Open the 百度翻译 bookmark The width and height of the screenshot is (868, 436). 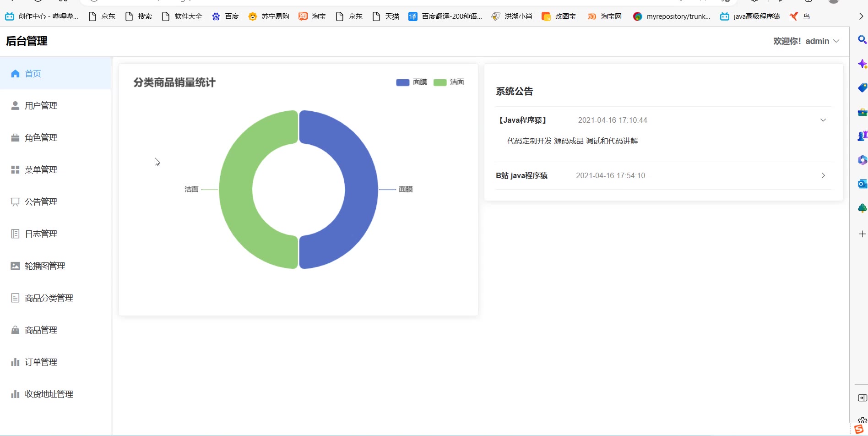pos(445,16)
